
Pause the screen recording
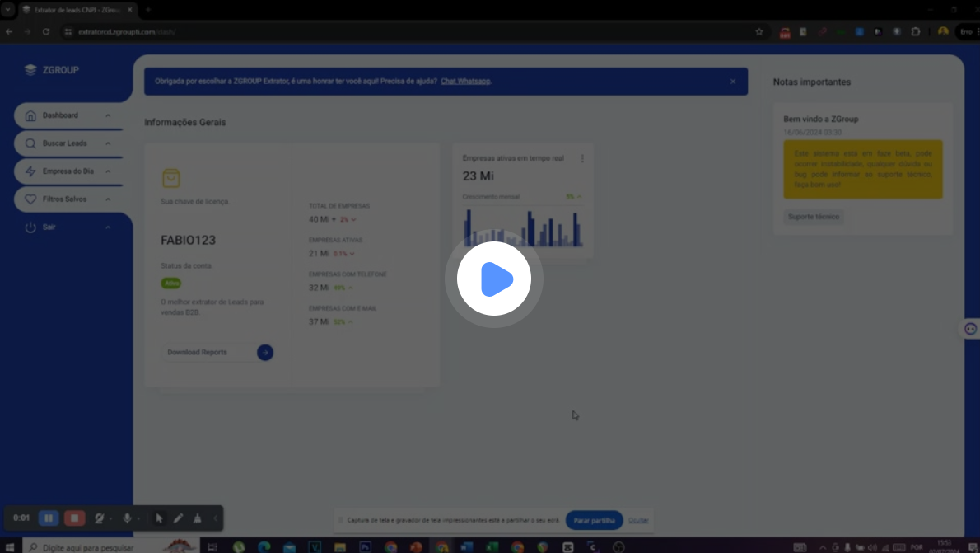48,518
